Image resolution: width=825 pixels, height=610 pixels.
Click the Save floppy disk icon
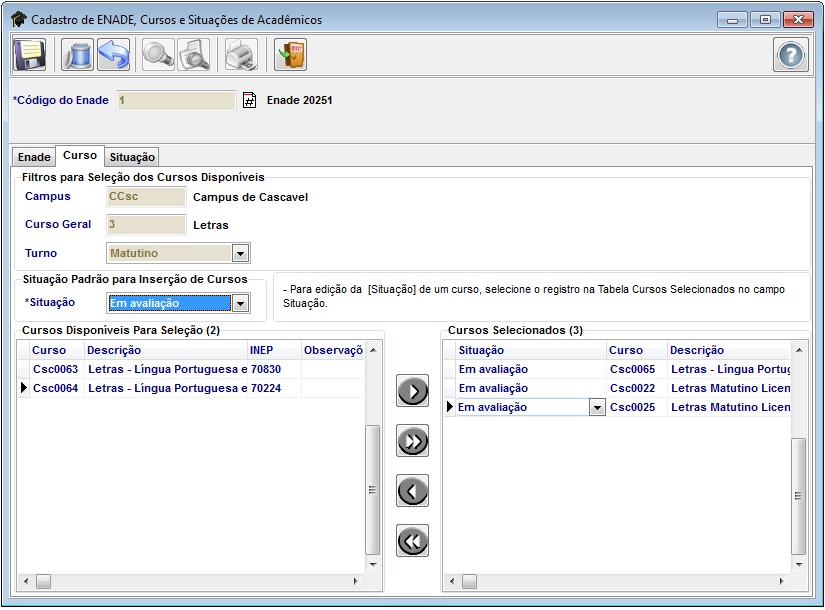(x=30, y=55)
